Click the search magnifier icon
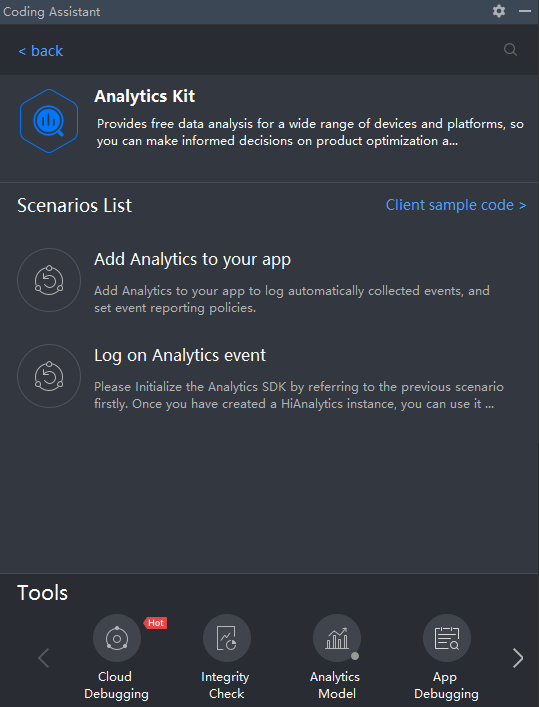539x707 pixels. click(510, 50)
